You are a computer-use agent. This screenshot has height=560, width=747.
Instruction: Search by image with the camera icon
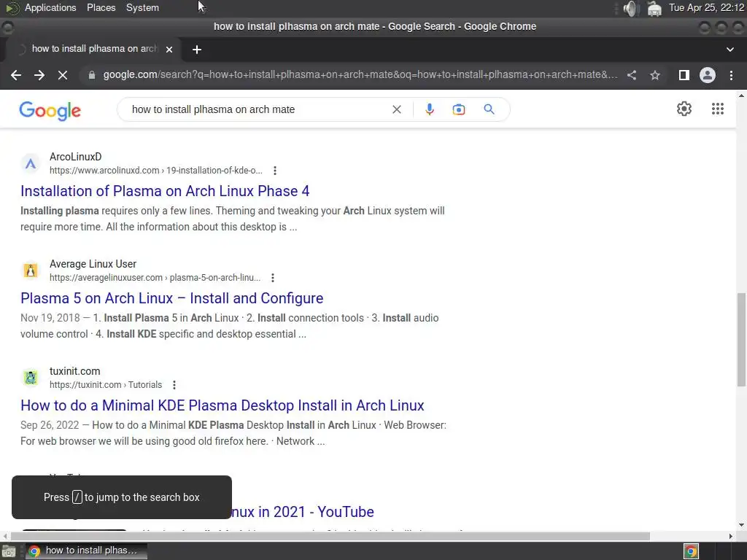click(458, 109)
